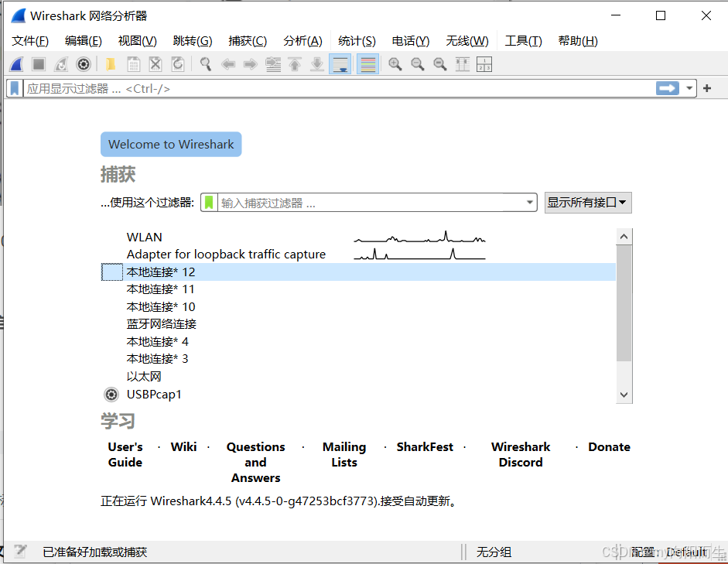Apply display filter arrow button
Image resolution: width=728 pixels, height=564 pixels.
click(667, 88)
